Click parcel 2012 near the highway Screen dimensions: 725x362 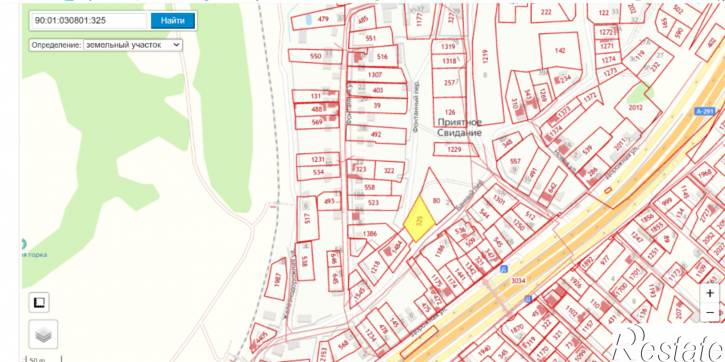click(636, 108)
